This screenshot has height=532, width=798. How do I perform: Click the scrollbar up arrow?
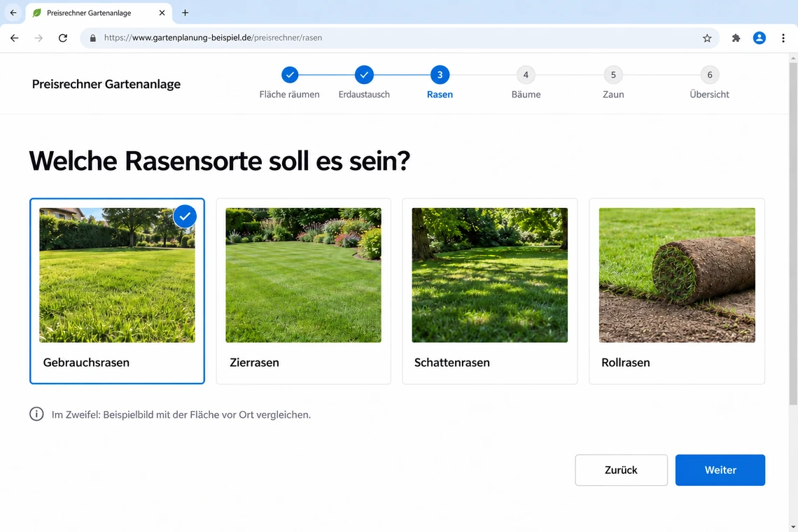point(793,58)
